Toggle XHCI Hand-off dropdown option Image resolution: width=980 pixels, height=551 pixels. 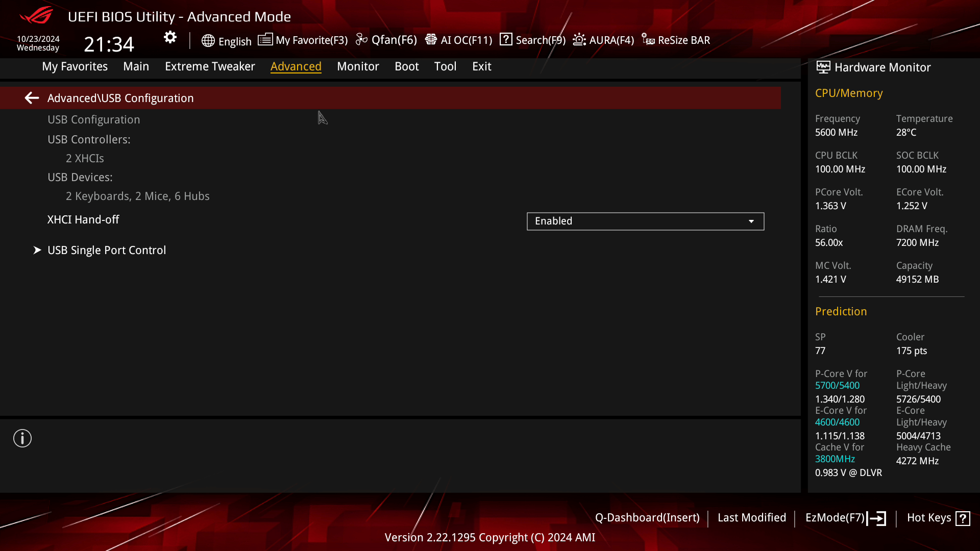pyautogui.click(x=751, y=221)
